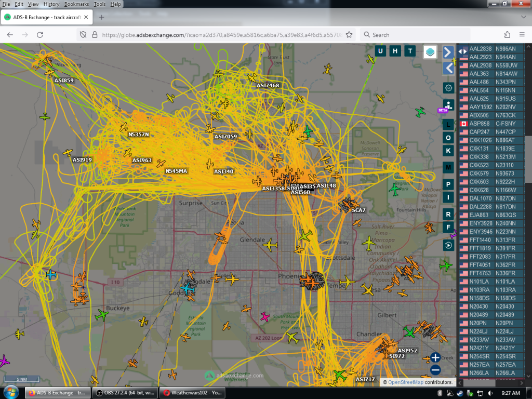The height and width of the screenshot is (399, 532).
Task: Select the ASP858 C-FSNY row
Action: coord(493,124)
